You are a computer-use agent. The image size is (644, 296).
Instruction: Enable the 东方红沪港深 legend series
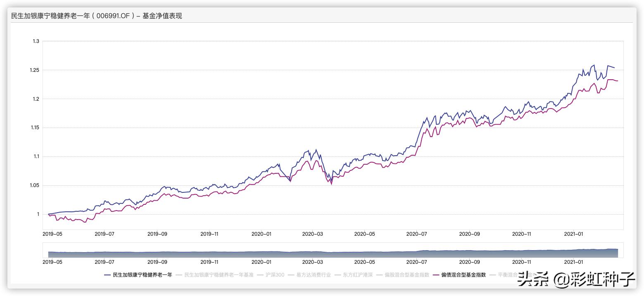pos(354,275)
